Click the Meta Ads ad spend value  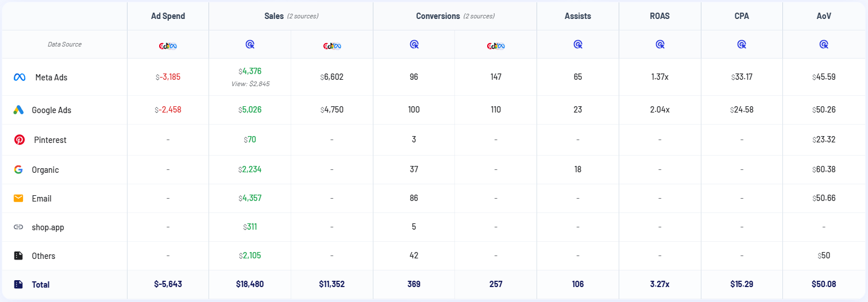tap(171, 77)
